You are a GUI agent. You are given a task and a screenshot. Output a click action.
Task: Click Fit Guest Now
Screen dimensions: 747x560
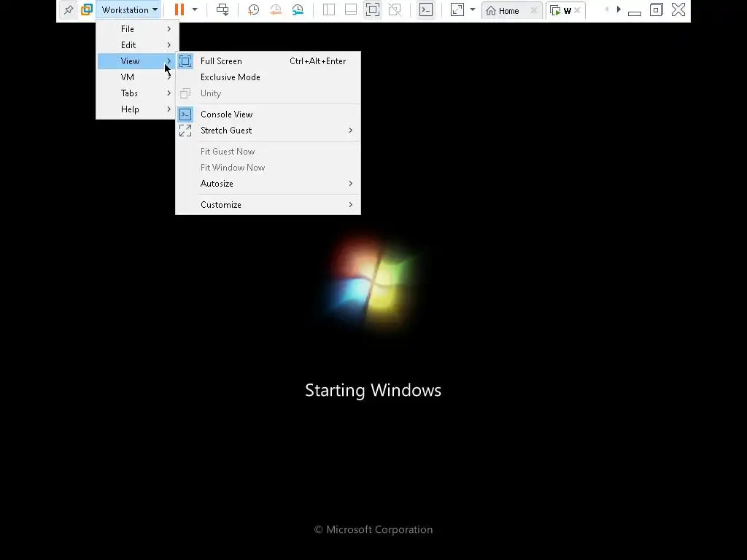[268, 152]
